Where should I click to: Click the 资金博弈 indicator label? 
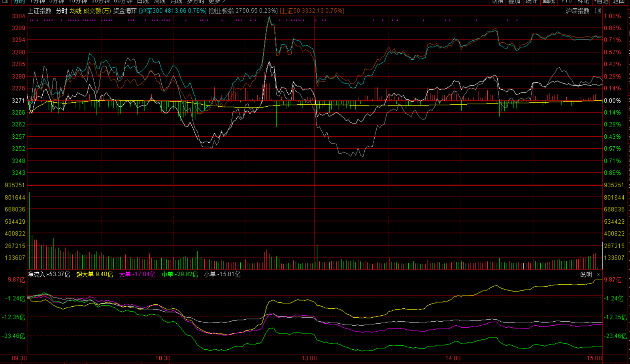point(125,11)
